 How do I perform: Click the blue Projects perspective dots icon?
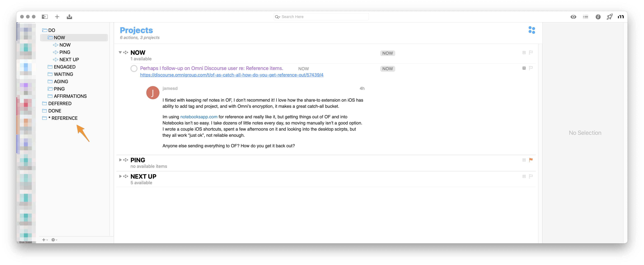click(532, 30)
